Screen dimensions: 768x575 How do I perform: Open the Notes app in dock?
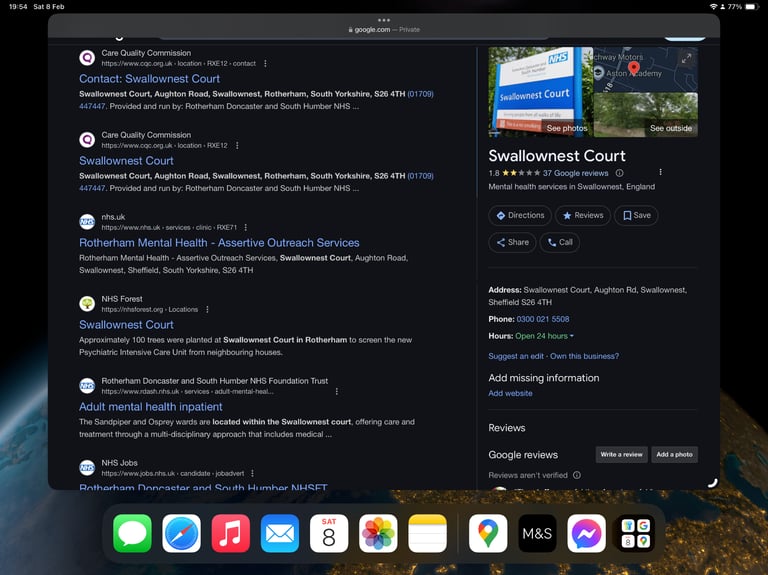(x=427, y=533)
